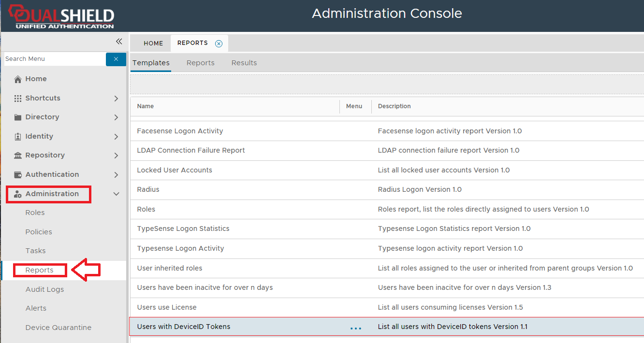
Task: Open the HOME tab
Action: click(153, 43)
